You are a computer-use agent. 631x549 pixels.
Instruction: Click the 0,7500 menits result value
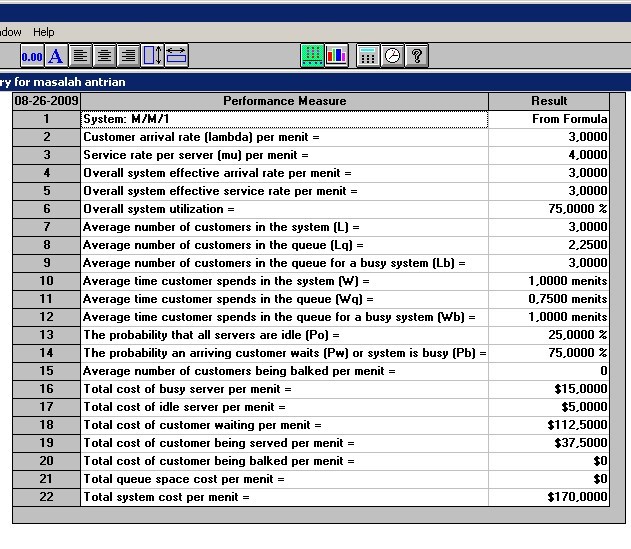click(x=549, y=299)
